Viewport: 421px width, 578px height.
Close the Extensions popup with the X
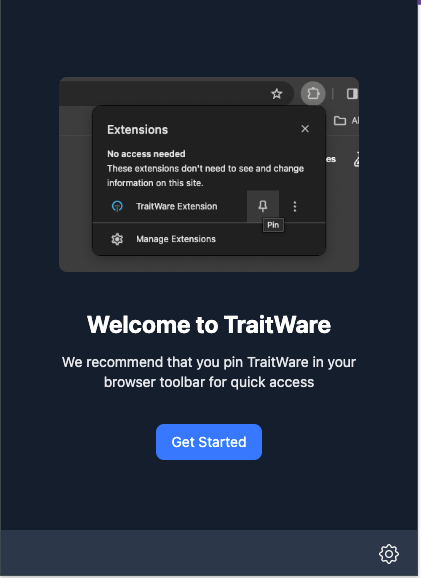(305, 129)
